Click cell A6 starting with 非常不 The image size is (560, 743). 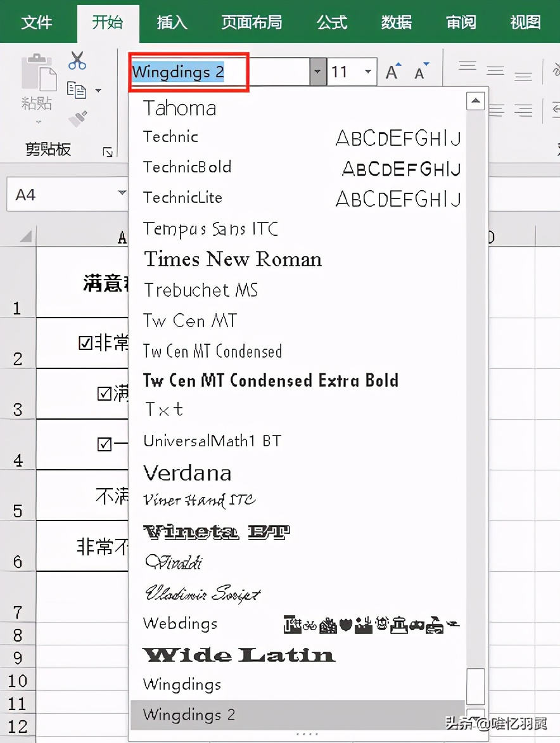(x=82, y=546)
